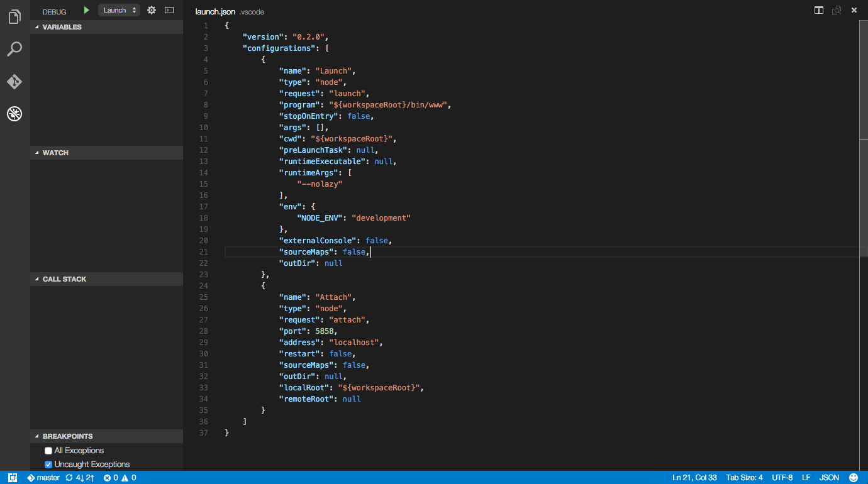
Task: Collapse the Call Stack section
Action: (64, 279)
